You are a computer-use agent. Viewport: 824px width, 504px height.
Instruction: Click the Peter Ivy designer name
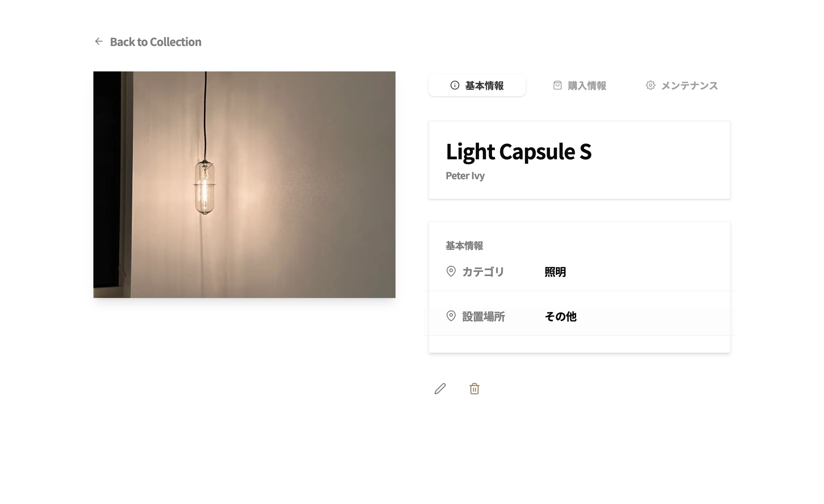tap(465, 175)
